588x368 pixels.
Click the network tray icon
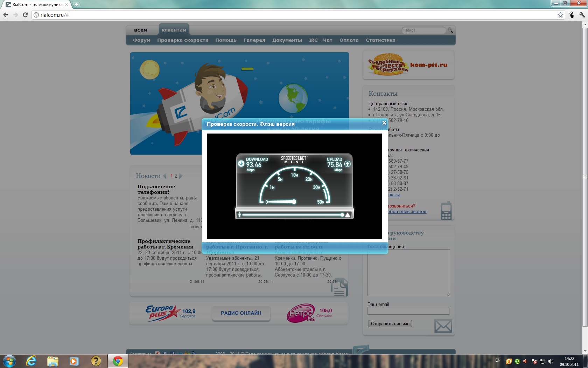(542, 361)
